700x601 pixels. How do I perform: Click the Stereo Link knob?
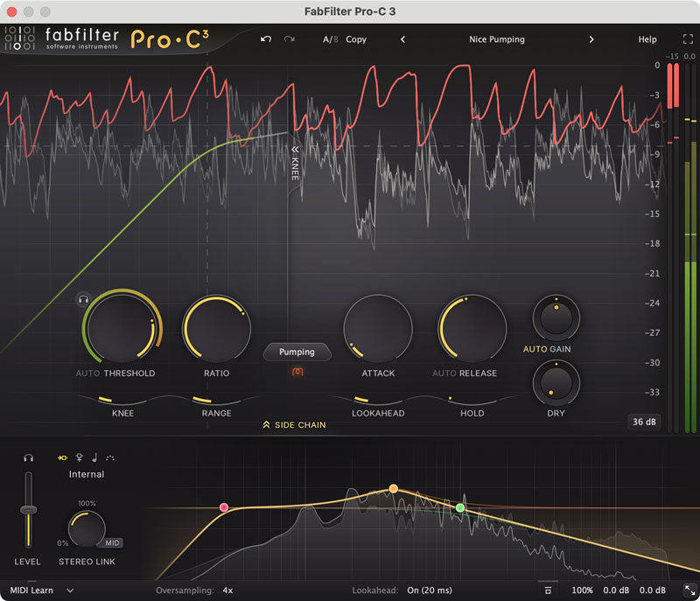(87, 529)
